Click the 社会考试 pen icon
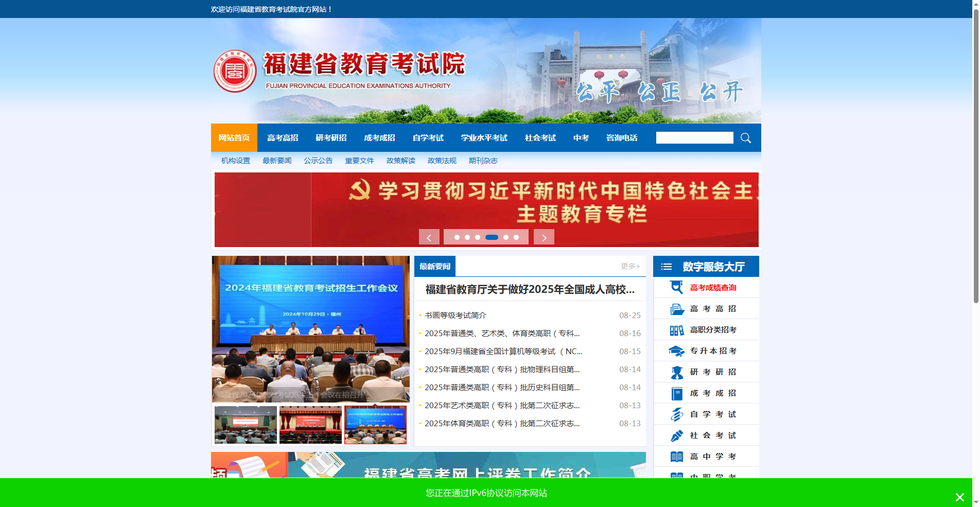 pos(676,435)
